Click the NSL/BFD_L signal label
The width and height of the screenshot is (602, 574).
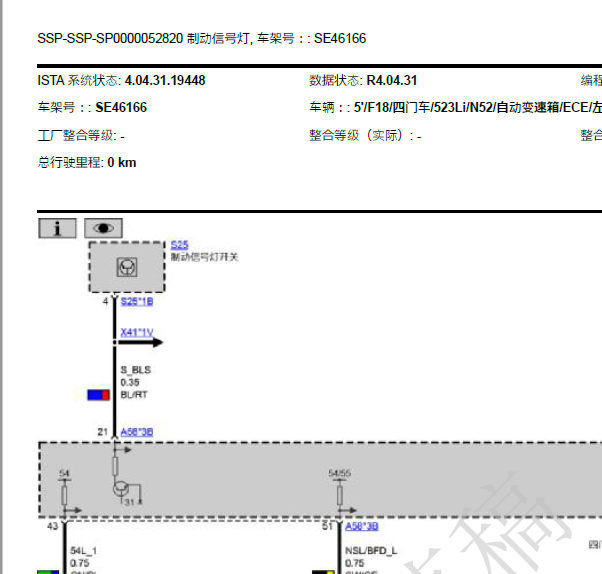371,551
